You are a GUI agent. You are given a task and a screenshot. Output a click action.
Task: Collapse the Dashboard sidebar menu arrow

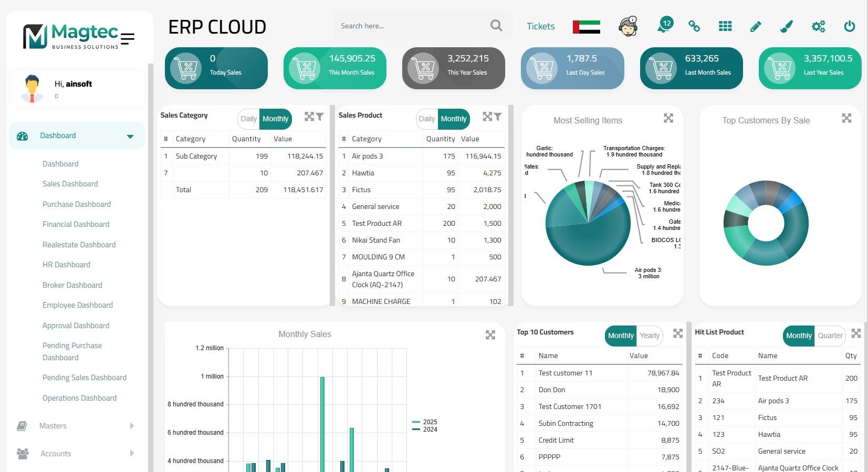[130, 136]
